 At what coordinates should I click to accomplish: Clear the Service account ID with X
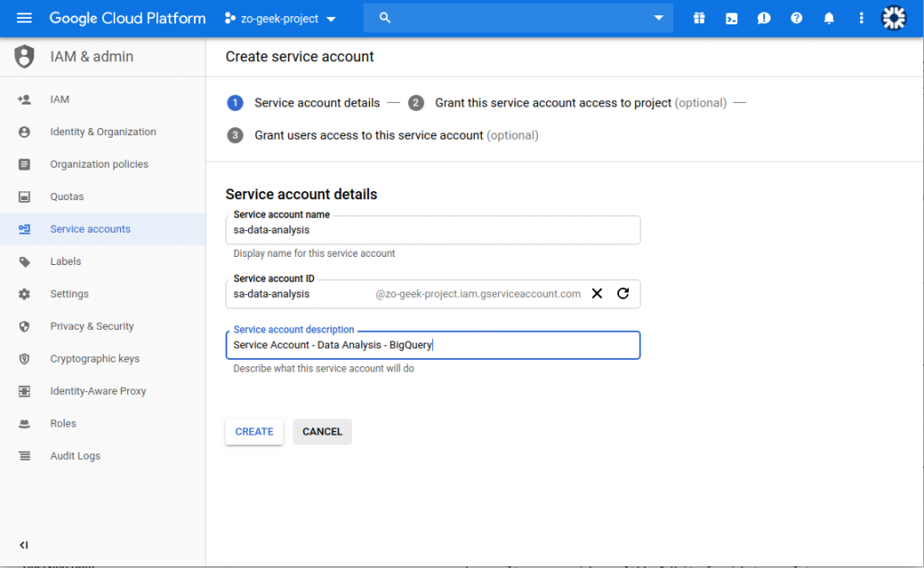tap(597, 294)
